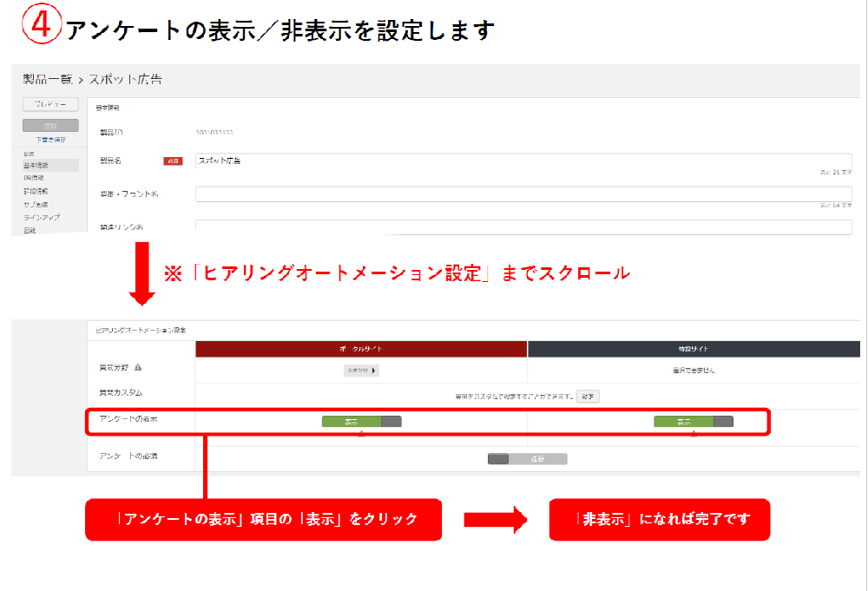
Task: Select the red ポータルサイト column header
Action: (x=361, y=349)
